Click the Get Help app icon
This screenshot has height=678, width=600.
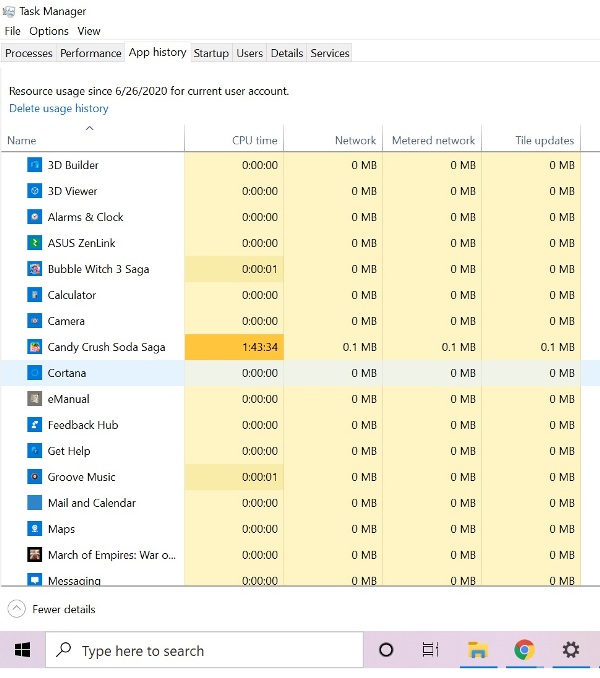tap(35, 450)
